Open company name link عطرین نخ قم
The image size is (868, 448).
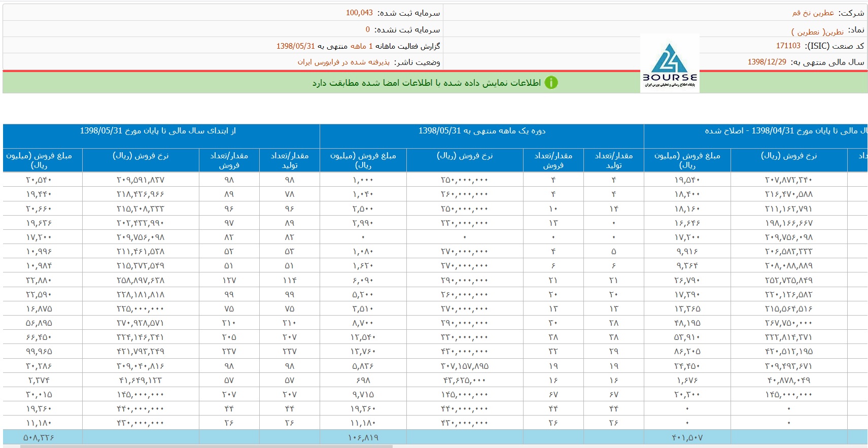pos(813,13)
